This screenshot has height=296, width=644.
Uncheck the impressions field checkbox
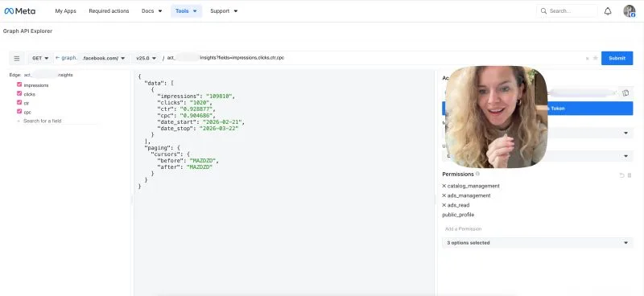coord(19,84)
